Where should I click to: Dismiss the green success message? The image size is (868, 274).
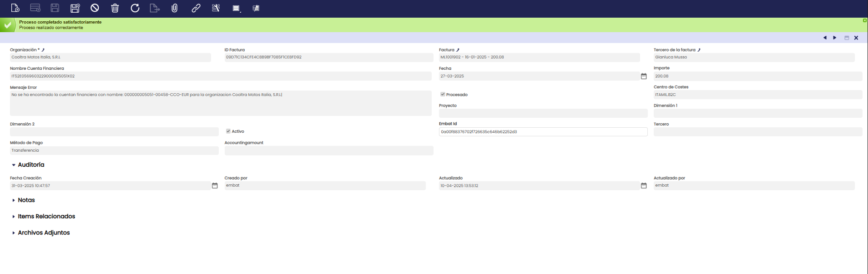pos(864,20)
